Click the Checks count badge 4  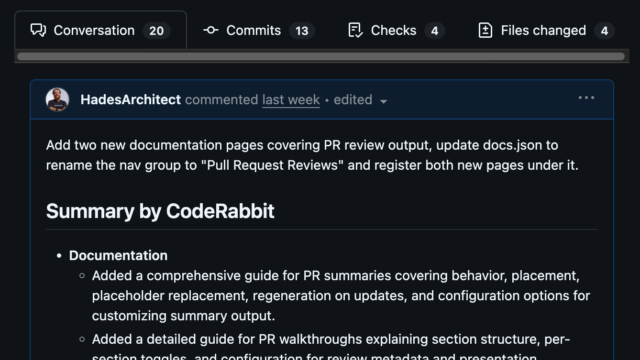(435, 31)
